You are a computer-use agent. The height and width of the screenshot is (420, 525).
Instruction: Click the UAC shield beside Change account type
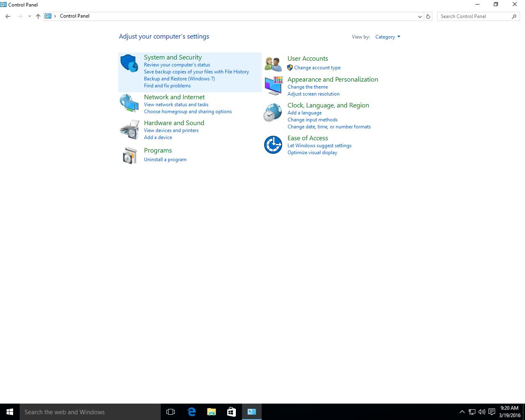click(290, 68)
